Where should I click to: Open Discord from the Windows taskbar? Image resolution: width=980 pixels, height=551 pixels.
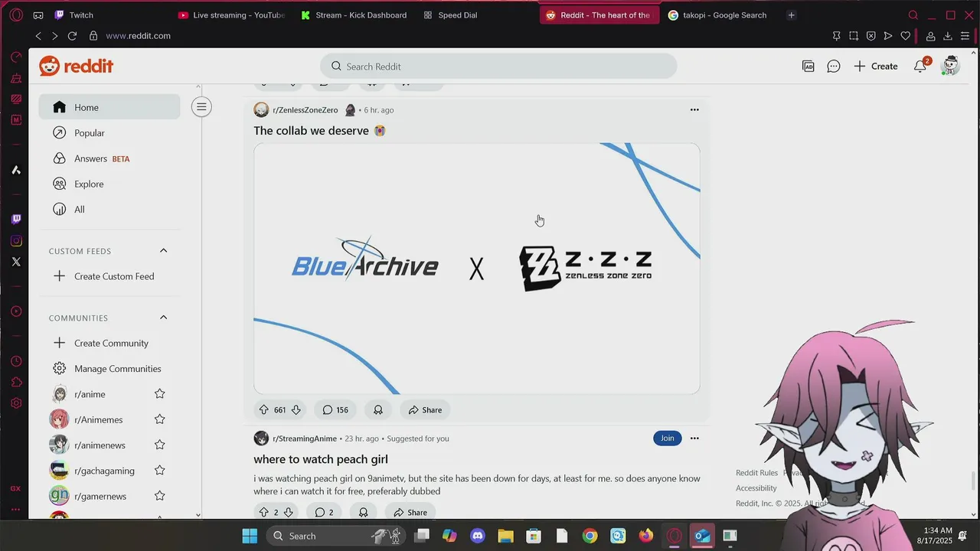(478, 536)
